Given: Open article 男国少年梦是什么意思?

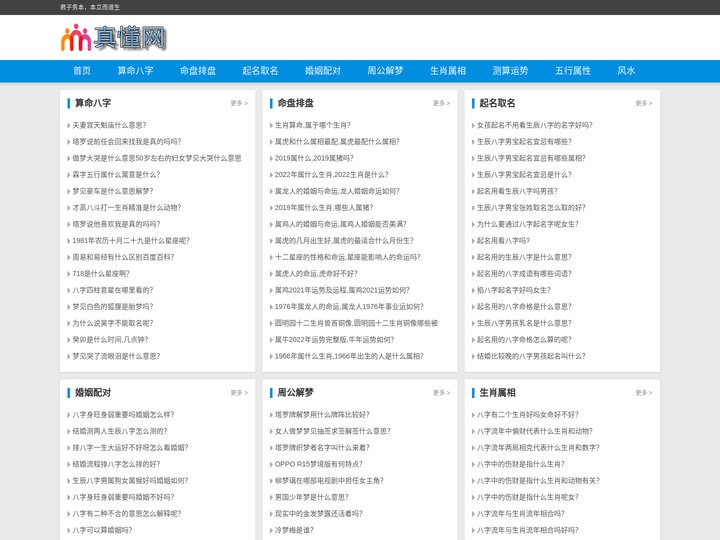Looking at the screenshot, I should click(312, 497).
